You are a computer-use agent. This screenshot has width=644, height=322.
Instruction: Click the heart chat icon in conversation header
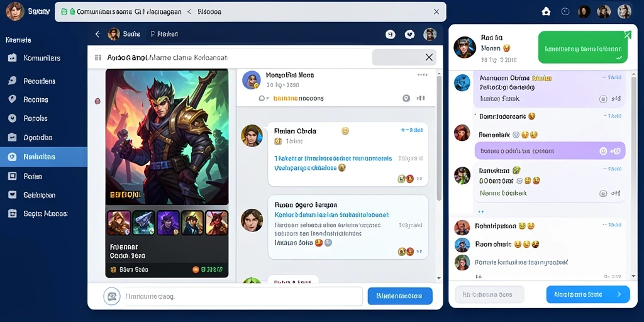pyautogui.click(x=409, y=35)
